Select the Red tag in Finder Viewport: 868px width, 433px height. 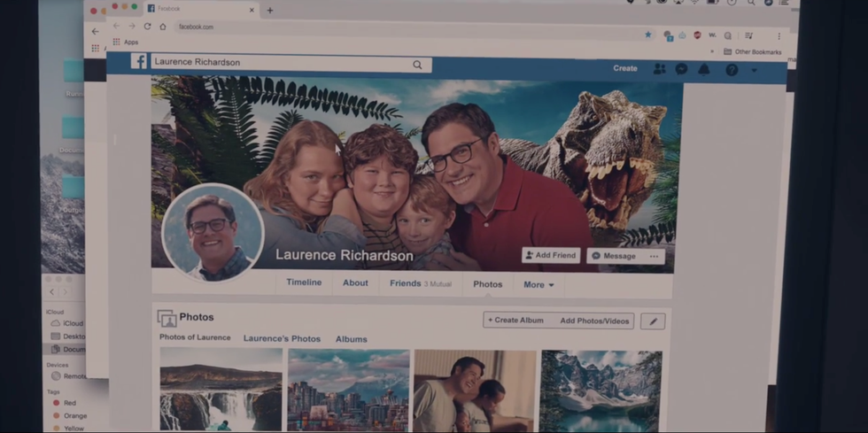click(65, 403)
